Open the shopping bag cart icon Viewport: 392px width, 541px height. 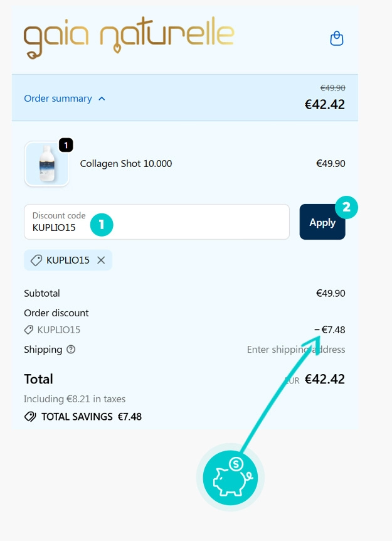click(336, 38)
